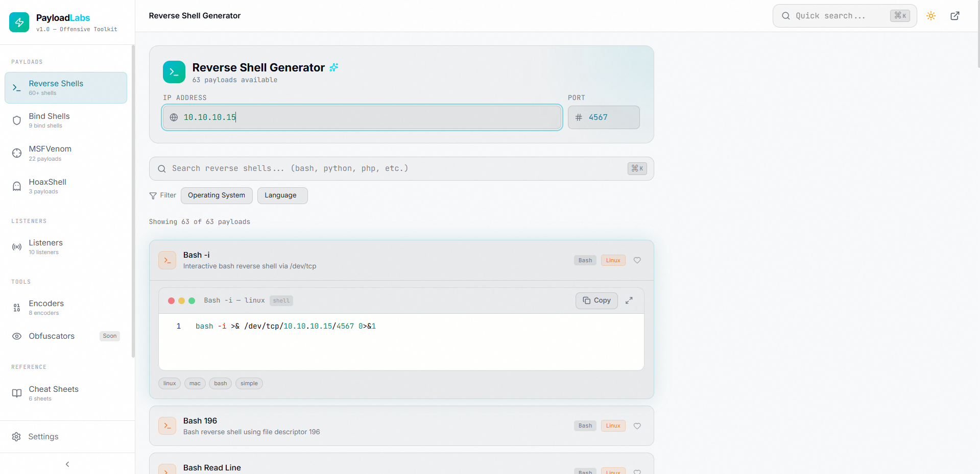Click the Cheat Sheets book icon
980x474 pixels.
(17, 393)
